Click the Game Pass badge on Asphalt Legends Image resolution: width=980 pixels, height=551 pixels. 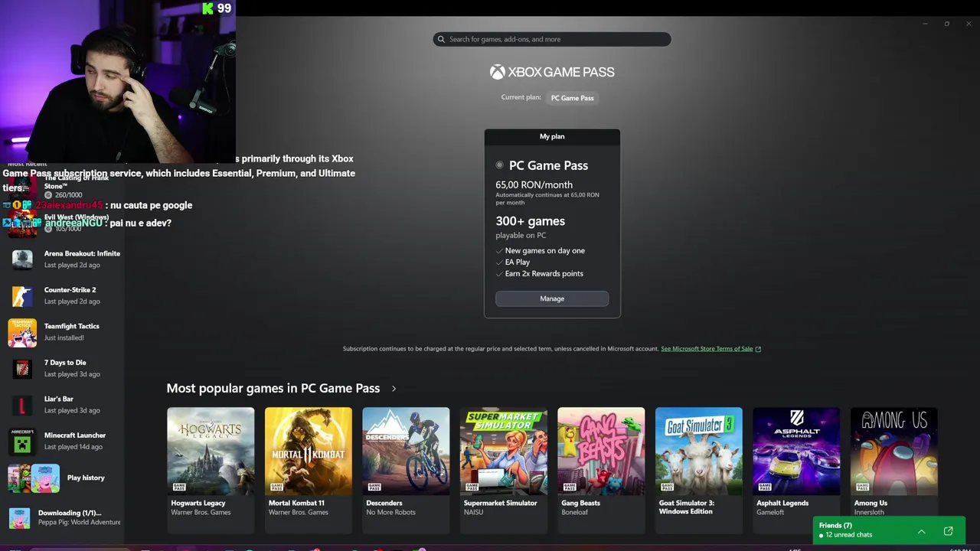pyautogui.click(x=764, y=487)
